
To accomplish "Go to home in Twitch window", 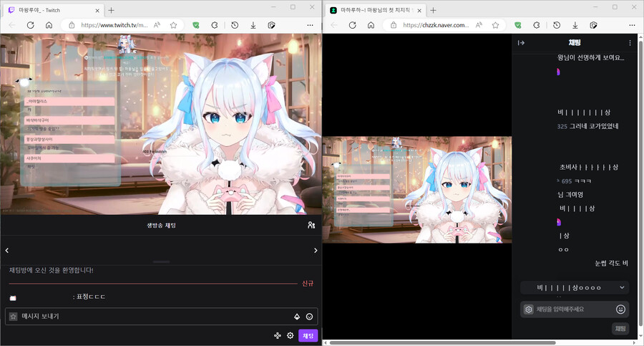I will tap(49, 25).
